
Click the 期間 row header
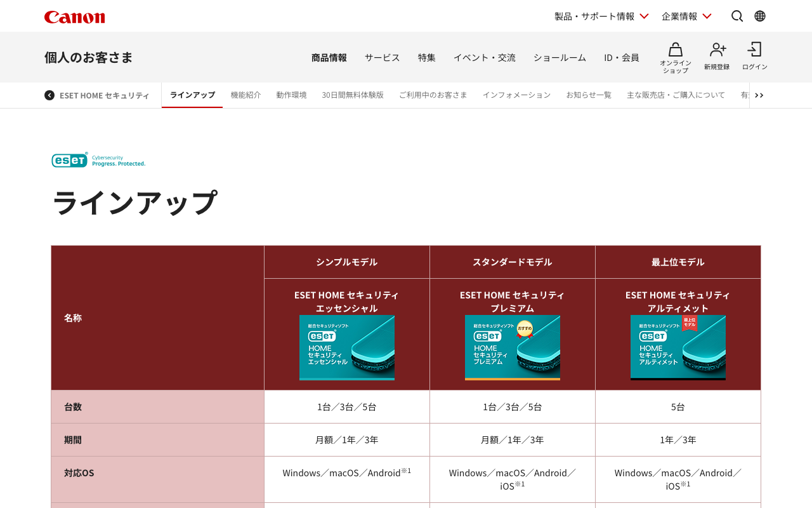[x=158, y=440]
